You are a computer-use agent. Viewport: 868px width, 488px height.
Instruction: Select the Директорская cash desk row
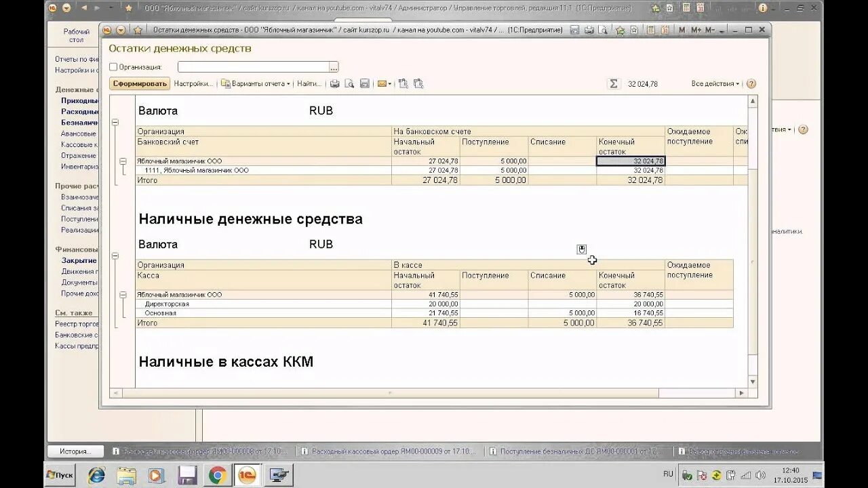pyautogui.click(x=434, y=304)
